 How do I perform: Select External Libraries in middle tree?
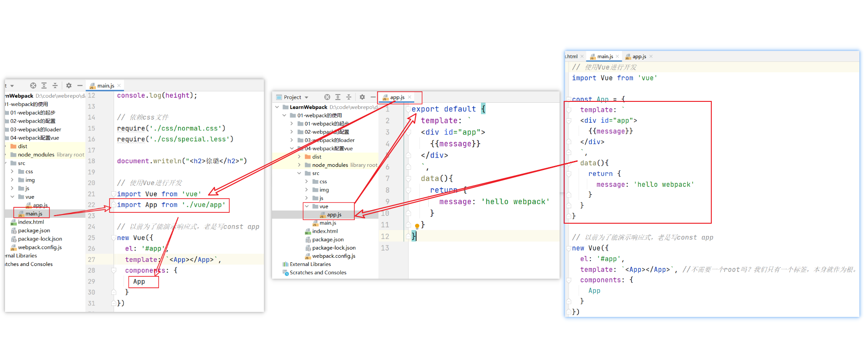coord(307,264)
